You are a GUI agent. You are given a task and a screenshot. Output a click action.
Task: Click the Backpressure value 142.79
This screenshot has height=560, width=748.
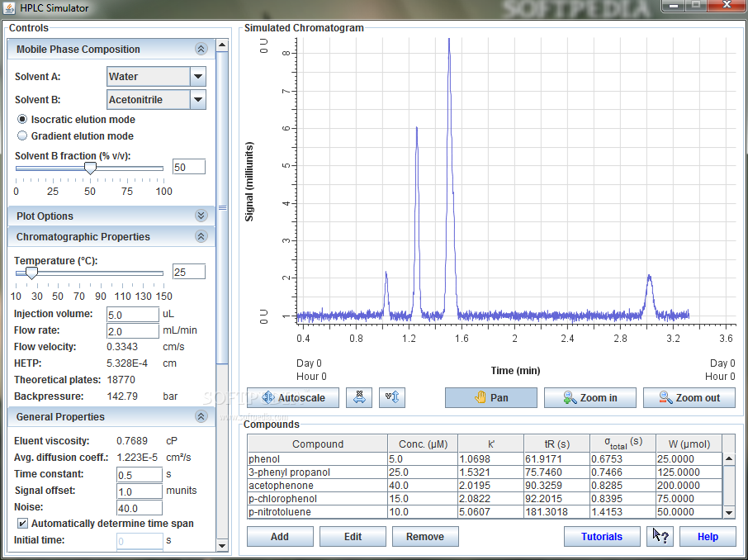click(122, 396)
